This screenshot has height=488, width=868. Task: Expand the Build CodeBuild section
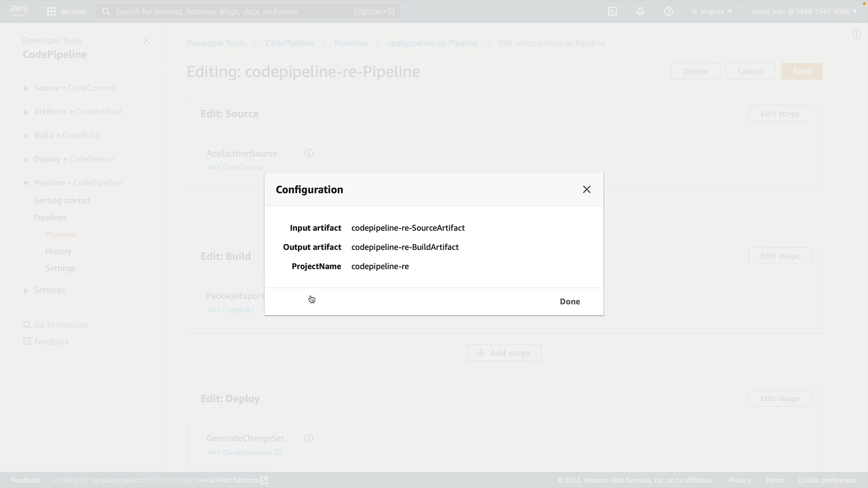pos(26,136)
